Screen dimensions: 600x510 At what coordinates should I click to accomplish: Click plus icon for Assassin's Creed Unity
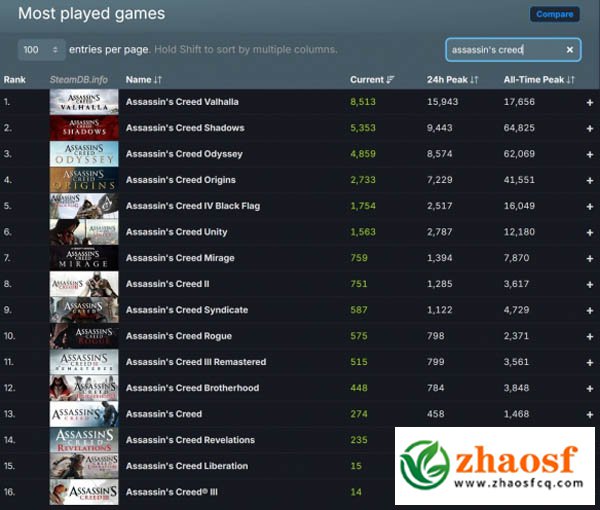pyautogui.click(x=589, y=232)
